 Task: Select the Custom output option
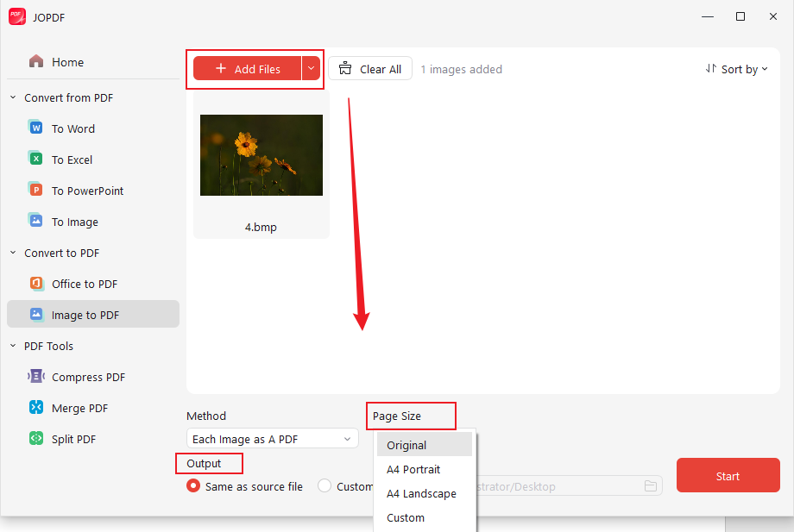click(x=324, y=485)
